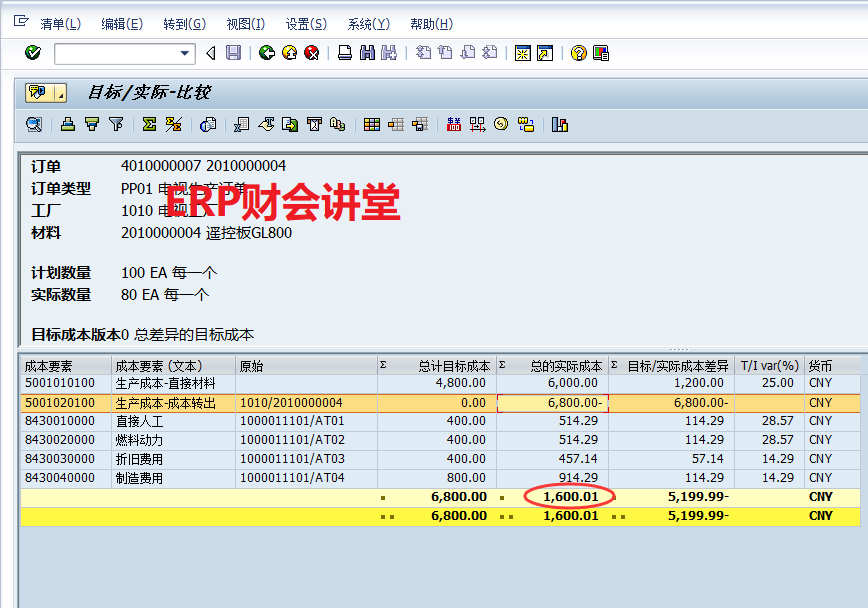The image size is (868, 608).
Task: Click the red Cancel icon
Action: click(x=312, y=53)
